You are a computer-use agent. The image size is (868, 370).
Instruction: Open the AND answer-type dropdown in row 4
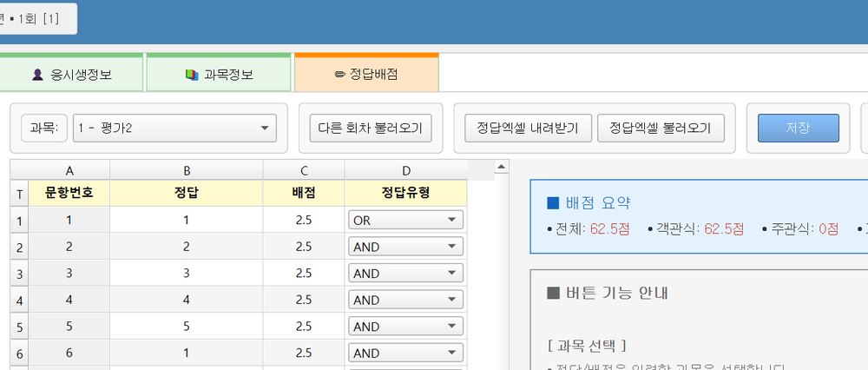pos(405,300)
